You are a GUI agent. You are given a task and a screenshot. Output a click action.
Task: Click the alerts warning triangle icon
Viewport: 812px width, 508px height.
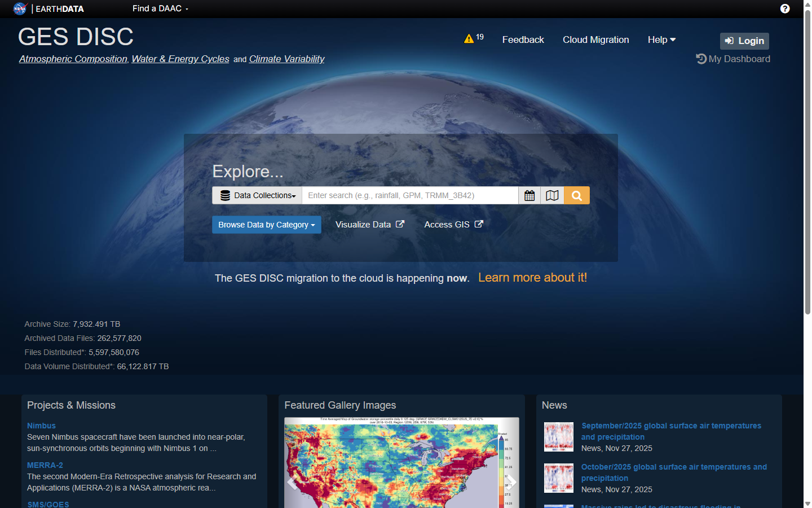tap(469, 38)
